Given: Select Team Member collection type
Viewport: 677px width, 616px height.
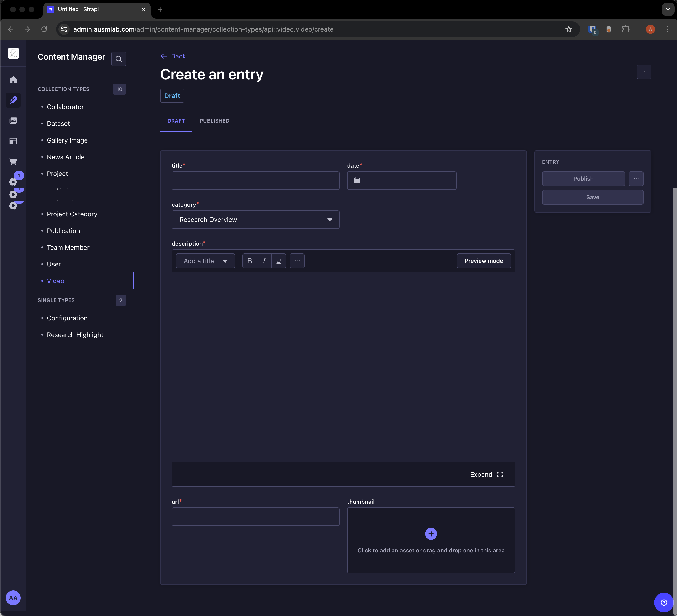Looking at the screenshot, I should coord(68,248).
